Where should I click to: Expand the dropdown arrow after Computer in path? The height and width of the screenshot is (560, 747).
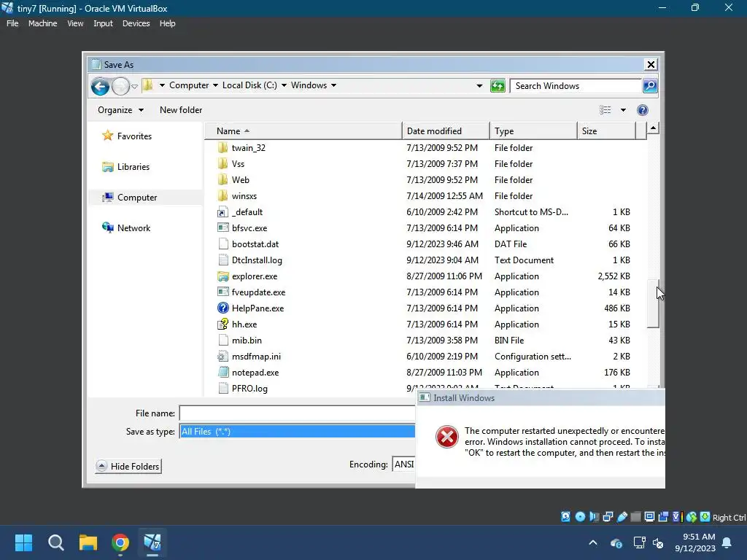click(x=215, y=85)
